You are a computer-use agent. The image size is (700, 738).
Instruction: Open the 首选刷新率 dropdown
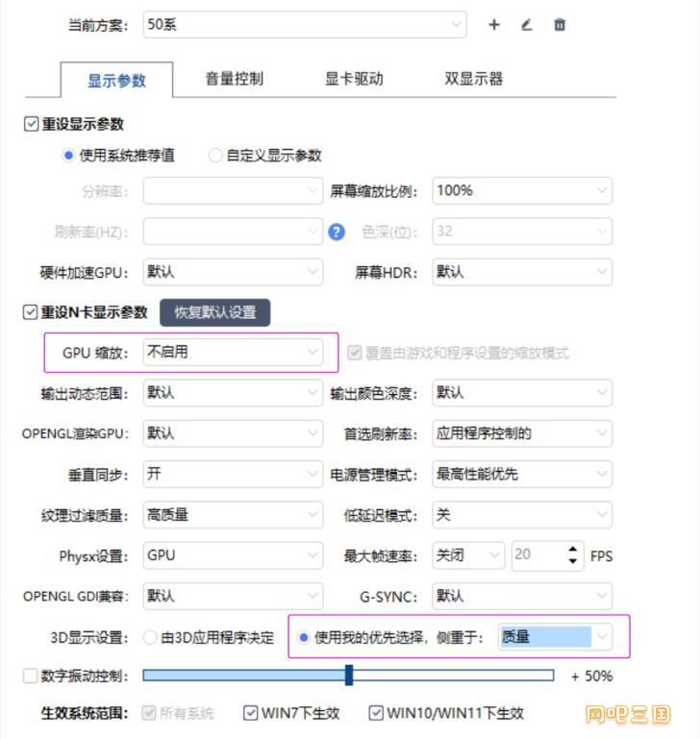[522, 433]
